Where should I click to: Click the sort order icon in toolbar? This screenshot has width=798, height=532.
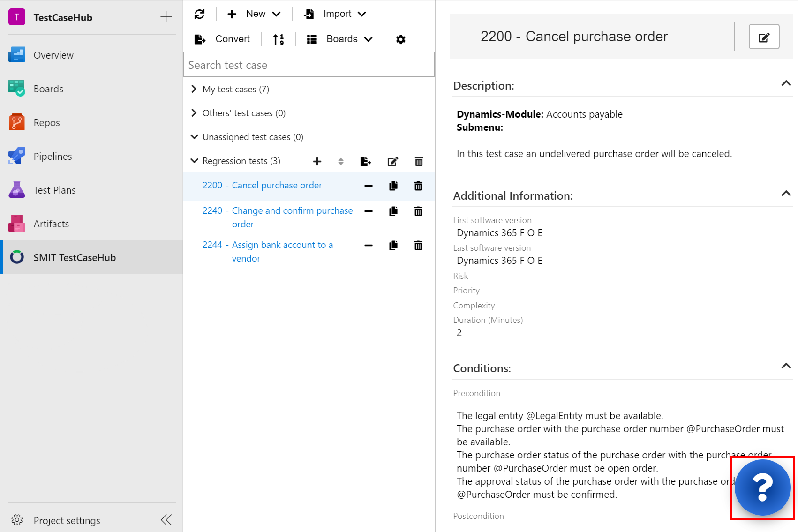(279, 39)
